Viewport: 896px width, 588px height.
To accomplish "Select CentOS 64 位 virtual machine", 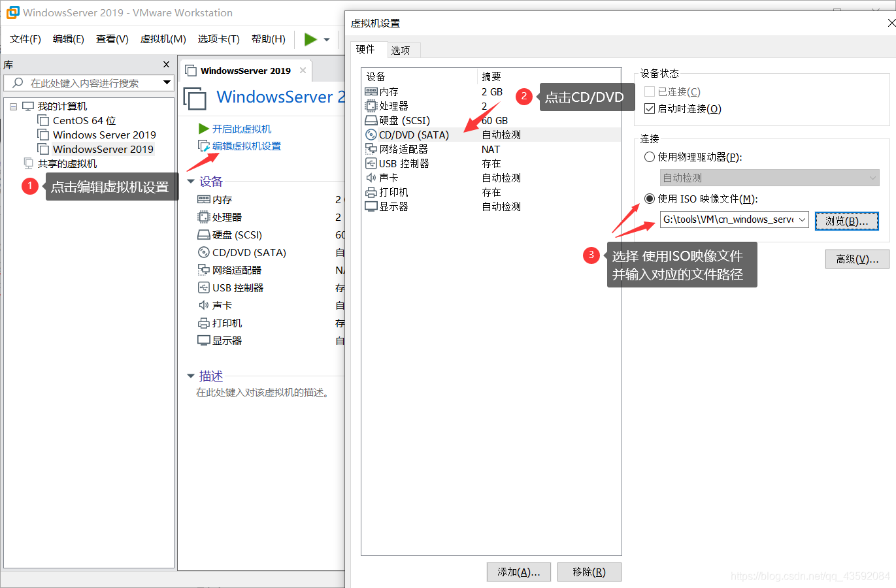I will click(x=84, y=120).
